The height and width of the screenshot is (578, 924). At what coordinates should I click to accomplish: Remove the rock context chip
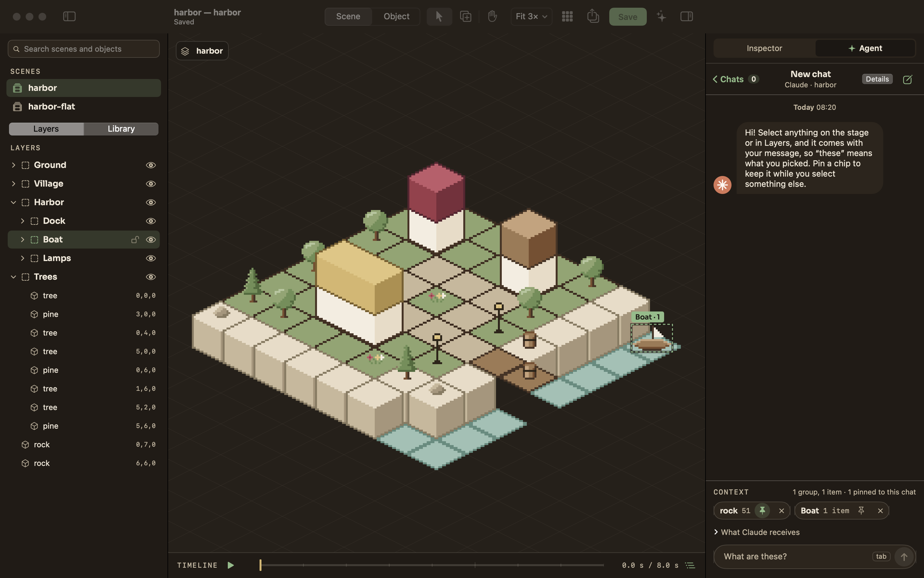(x=781, y=511)
